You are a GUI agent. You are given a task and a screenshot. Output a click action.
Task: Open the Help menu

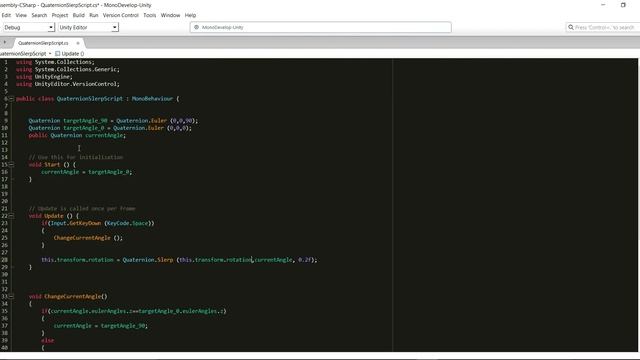[x=190, y=15]
